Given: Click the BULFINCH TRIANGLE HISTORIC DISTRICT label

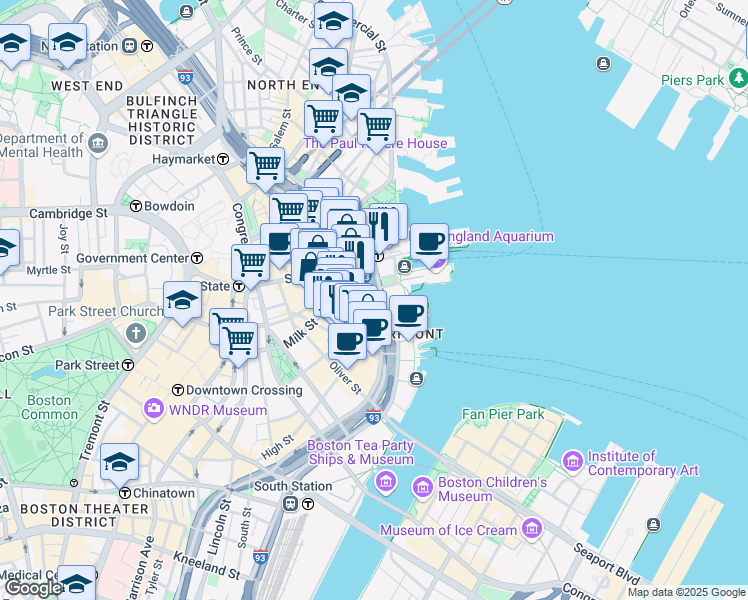Looking at the screenshot, I should tap(162, 121).
